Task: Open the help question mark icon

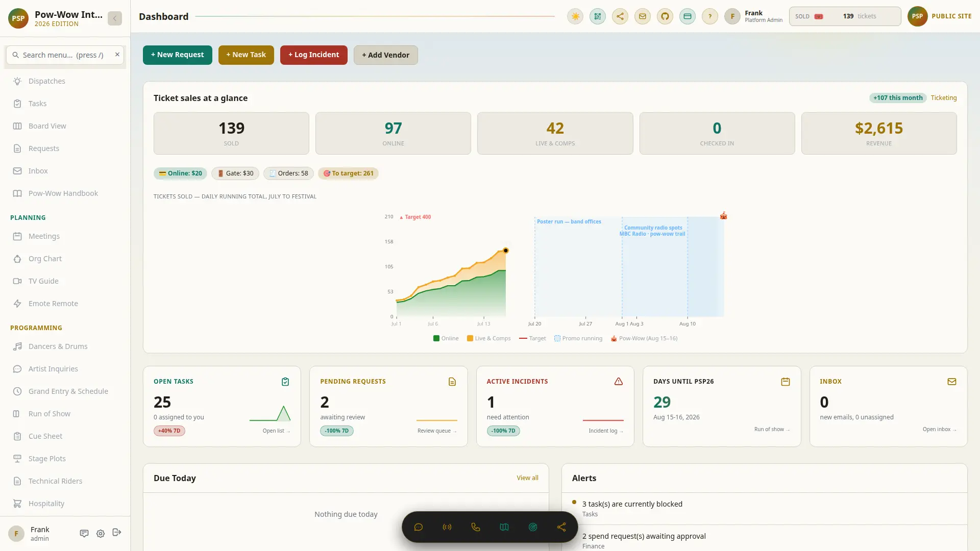Action: click(x=710, y=16)
